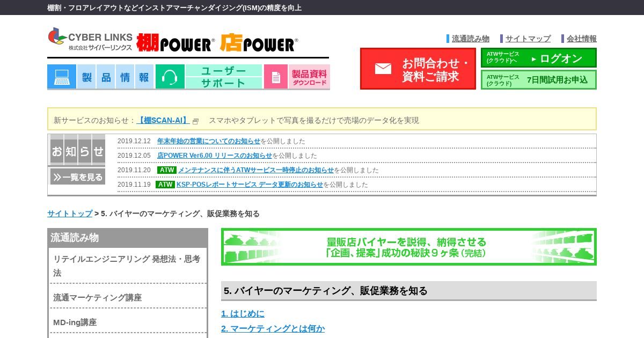Open MD-ing講座 sidebar item

click(128, 322)
